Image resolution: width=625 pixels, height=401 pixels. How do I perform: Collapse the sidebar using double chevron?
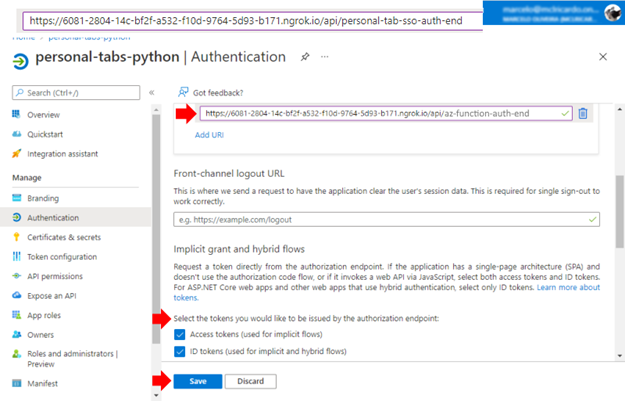151,93
